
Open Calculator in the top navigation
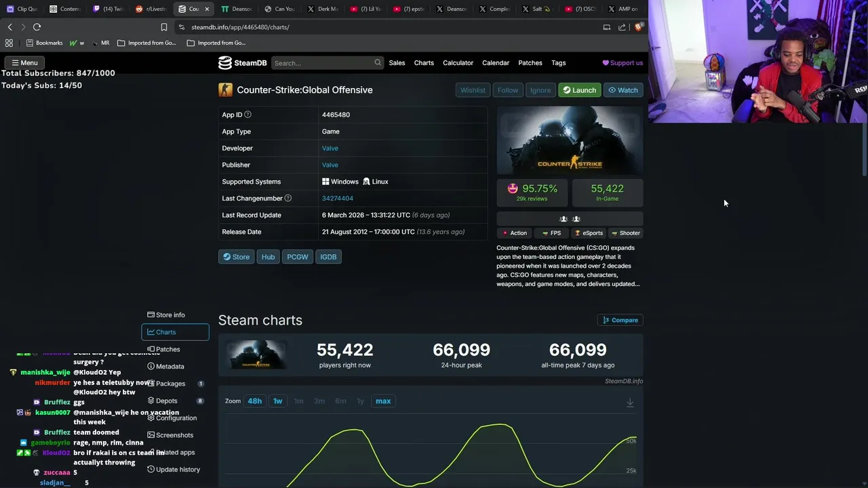coord(458,63)
